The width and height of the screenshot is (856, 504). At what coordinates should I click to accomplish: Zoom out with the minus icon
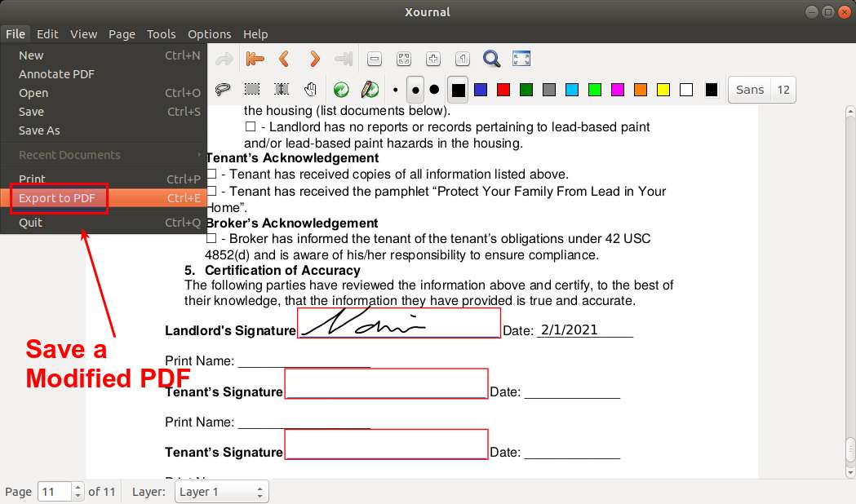(375, 59)
